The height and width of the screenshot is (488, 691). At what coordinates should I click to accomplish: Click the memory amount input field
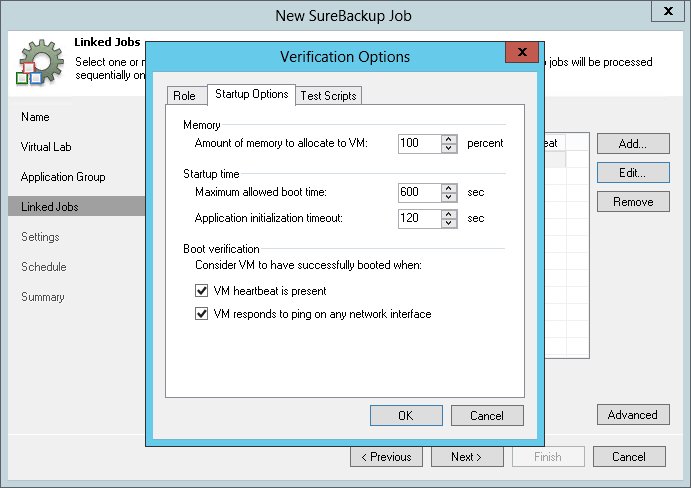[420, 144]
